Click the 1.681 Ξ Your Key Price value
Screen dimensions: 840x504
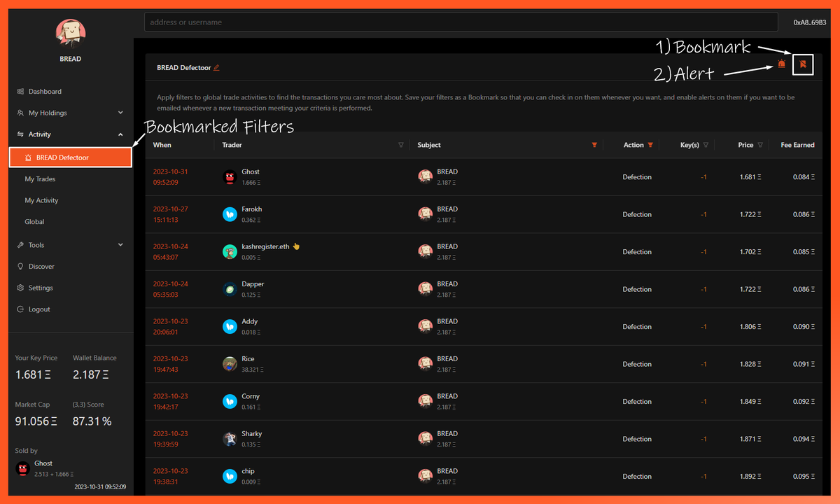tap(34, 374)
